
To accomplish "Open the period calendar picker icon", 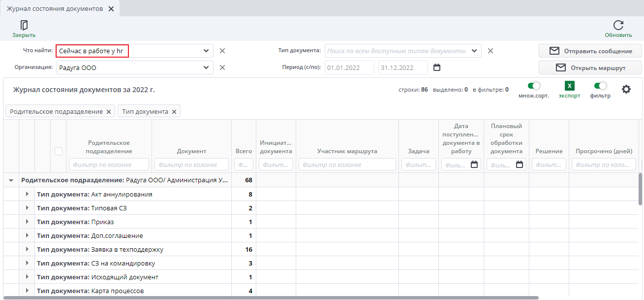I will (x=436, y=67).
